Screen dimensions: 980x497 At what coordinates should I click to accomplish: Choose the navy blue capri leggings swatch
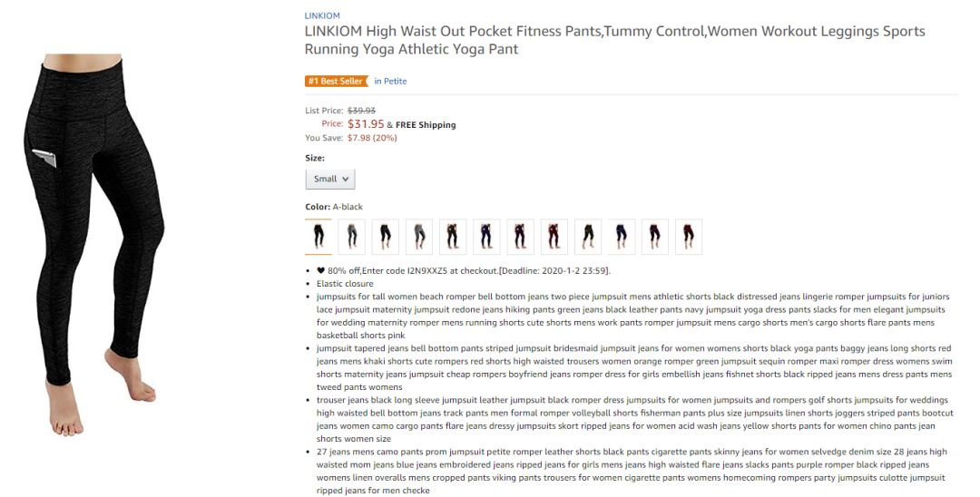point(622,237)
